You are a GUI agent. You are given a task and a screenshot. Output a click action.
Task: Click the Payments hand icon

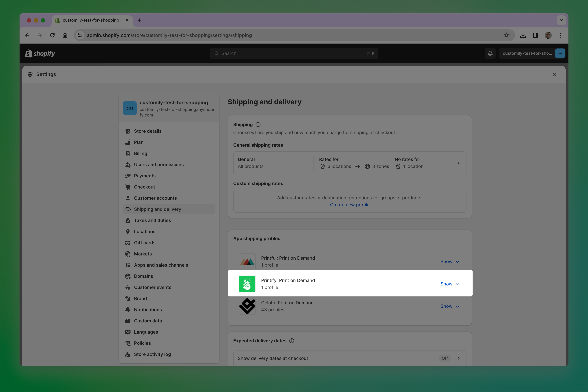pyautogui.click(x=128, y=176)
